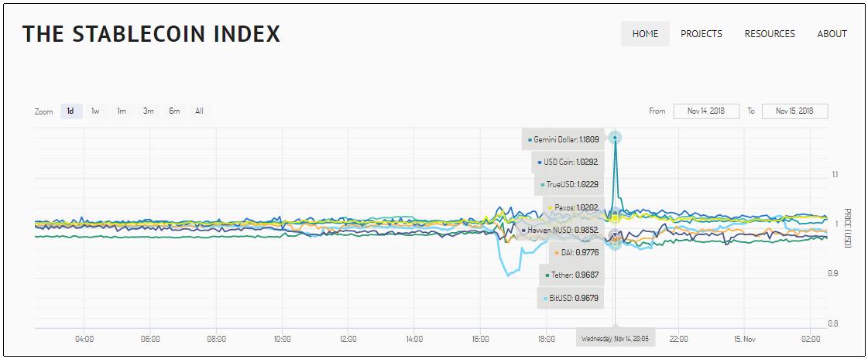This screenshot has height=359, width=868.
Task: Select the All zoom range
Action: (x=199, y=111)
